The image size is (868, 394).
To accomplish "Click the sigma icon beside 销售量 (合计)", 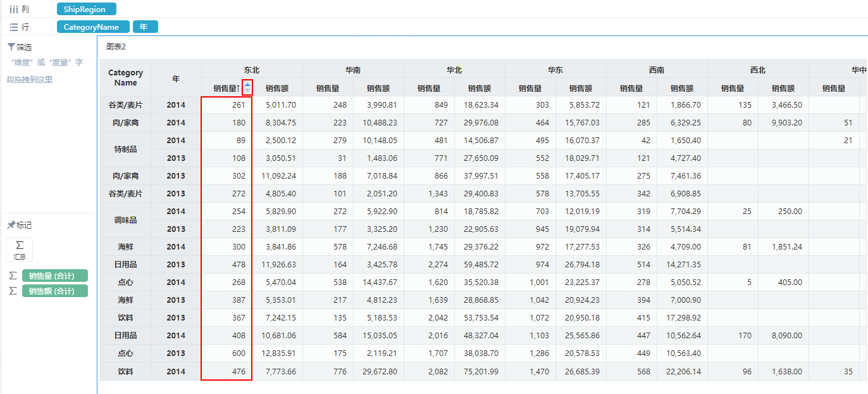I will [13, 276].
